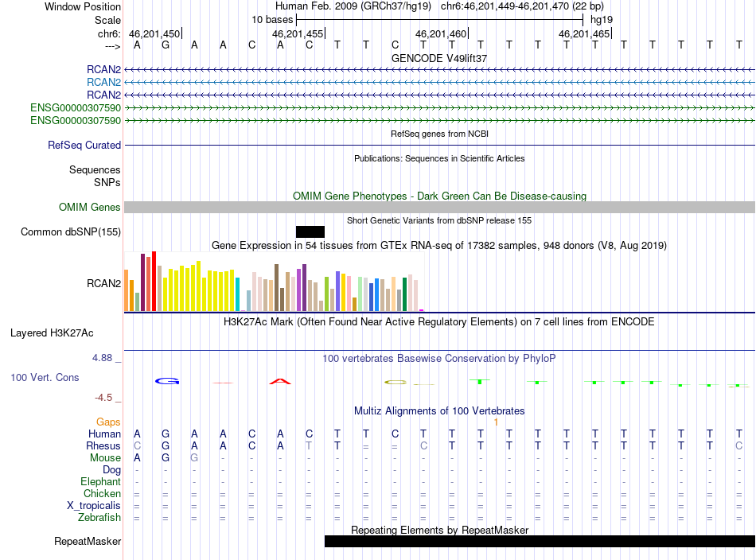Viewport: 756px width, 560px height.
Task: Click the "RefSeq Curated" track label
Action: [84, 145]
